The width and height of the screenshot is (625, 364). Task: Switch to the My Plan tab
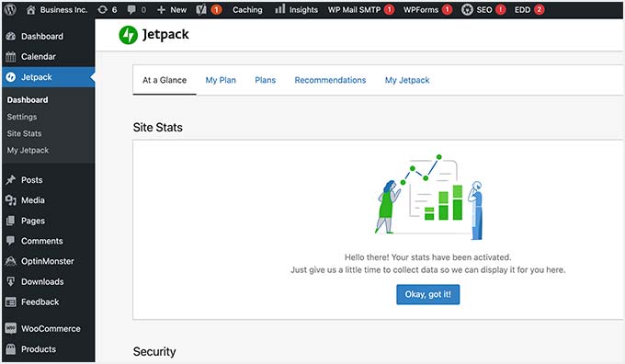221,80
